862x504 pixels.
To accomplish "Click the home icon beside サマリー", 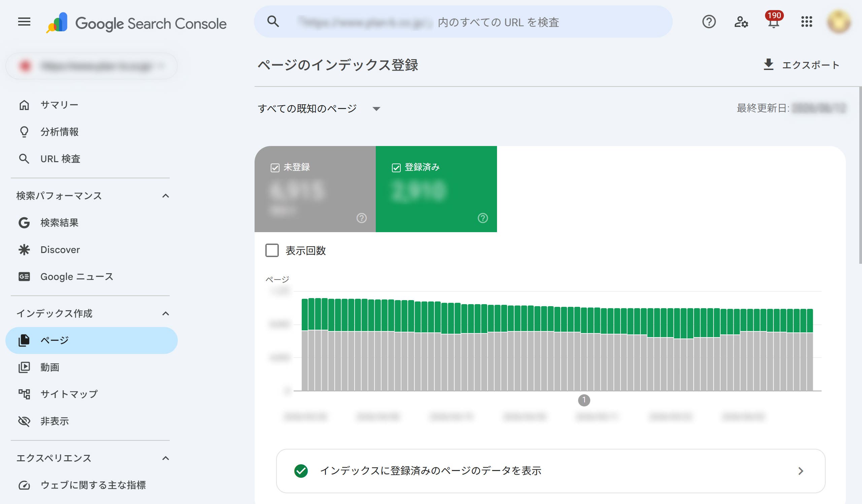I will point(24,105).
